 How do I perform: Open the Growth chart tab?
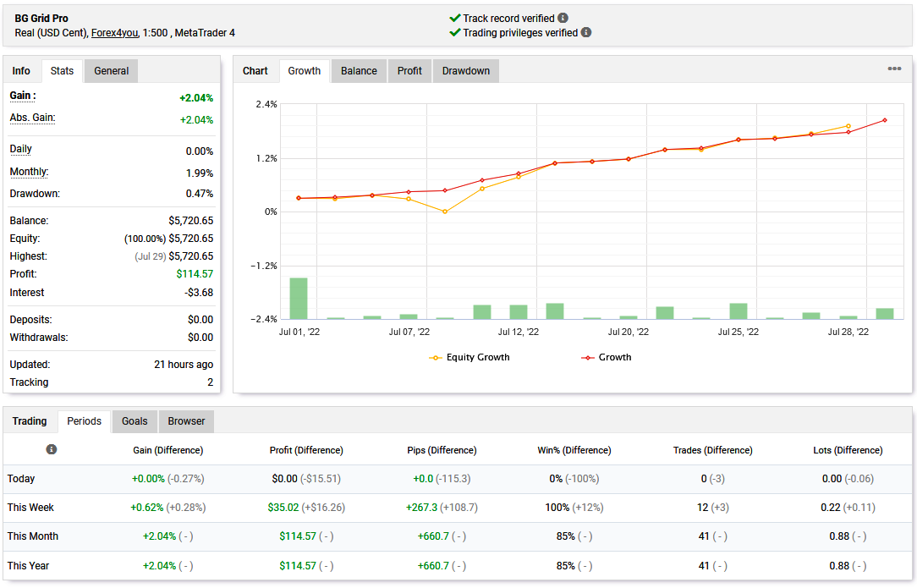pyautogui.click(x=304, y=71)
